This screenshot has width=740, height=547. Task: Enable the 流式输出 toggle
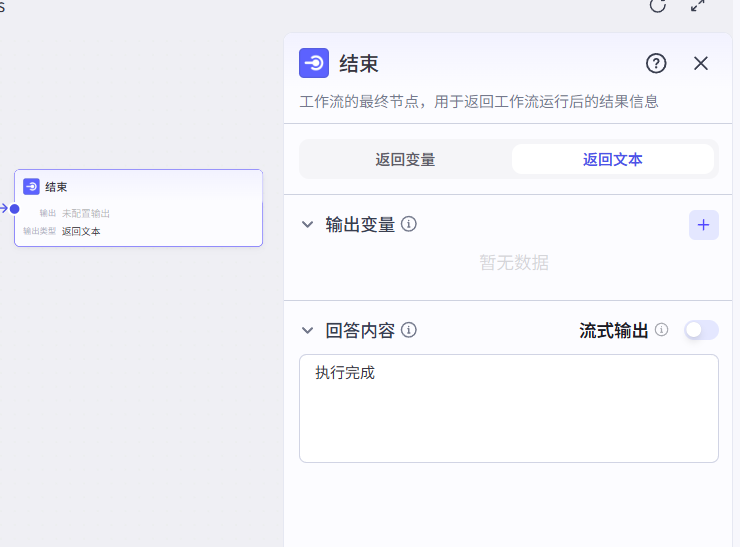701,330
